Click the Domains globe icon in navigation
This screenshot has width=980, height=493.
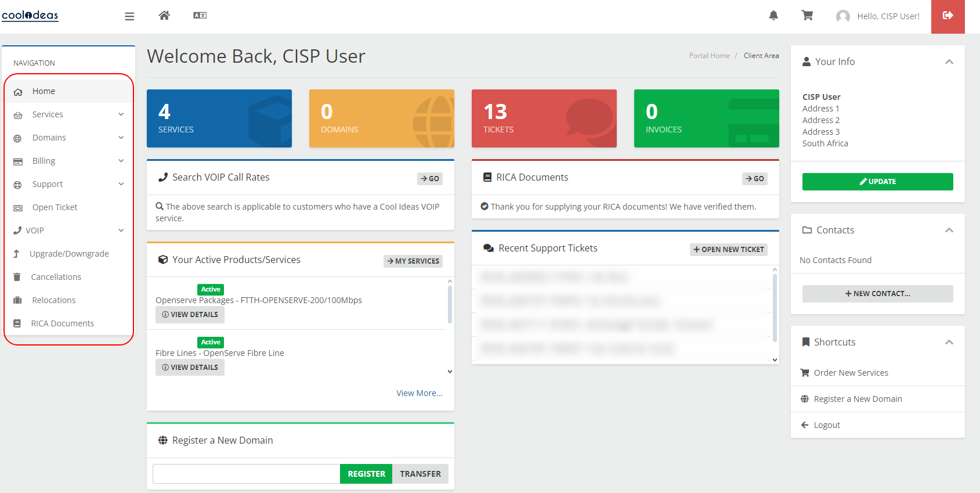(18, 138)
